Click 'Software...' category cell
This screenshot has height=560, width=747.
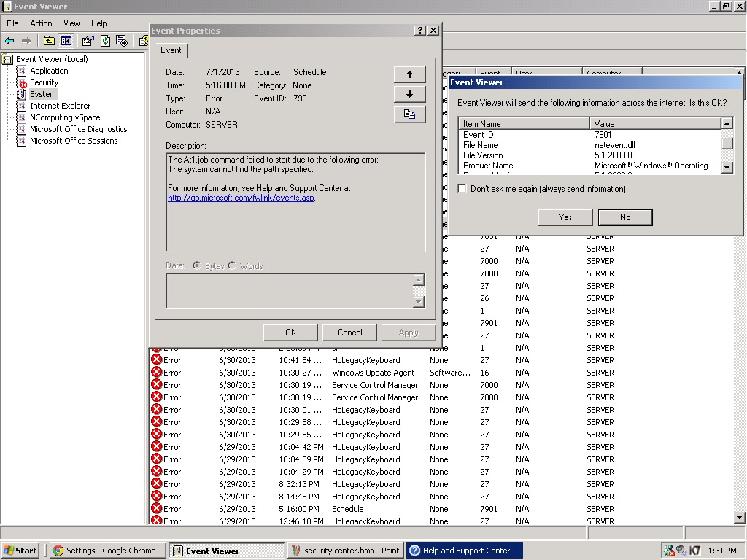[449, 373]
